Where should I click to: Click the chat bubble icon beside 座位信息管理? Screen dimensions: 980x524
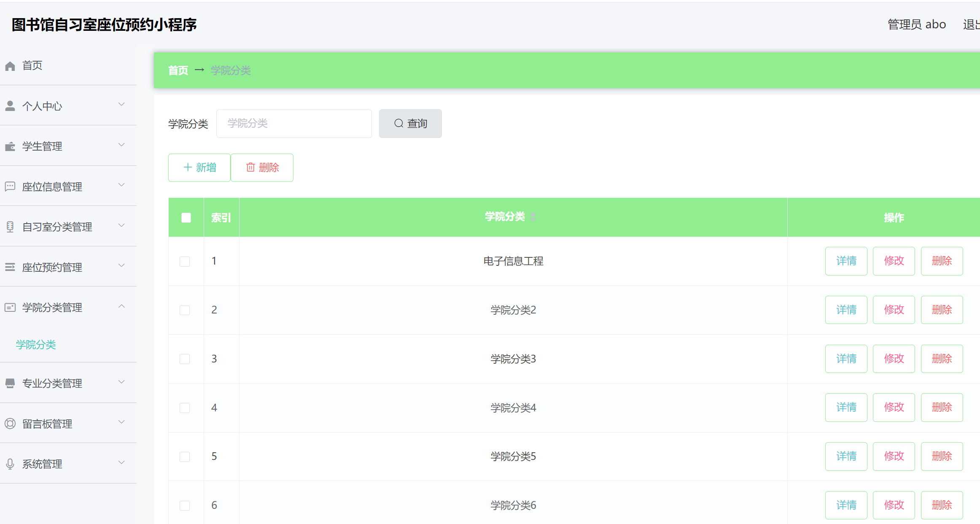point(10,186)
